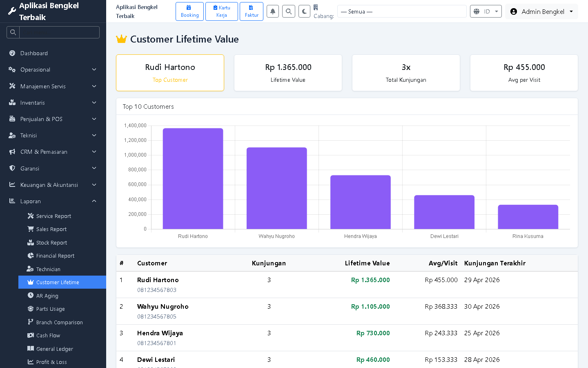Expand the Garansi chevron
588x368 pixels.
pos(94,168)
